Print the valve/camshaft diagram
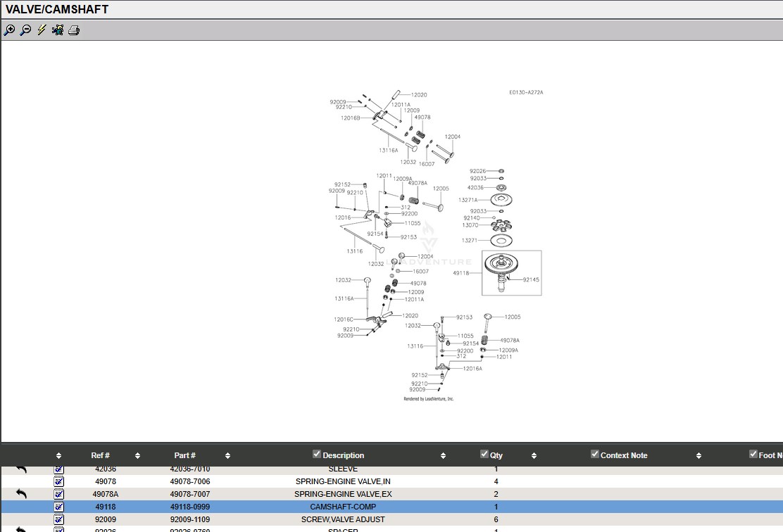Image resolution: width=783 pixels, height=532 pixels. 74,30
